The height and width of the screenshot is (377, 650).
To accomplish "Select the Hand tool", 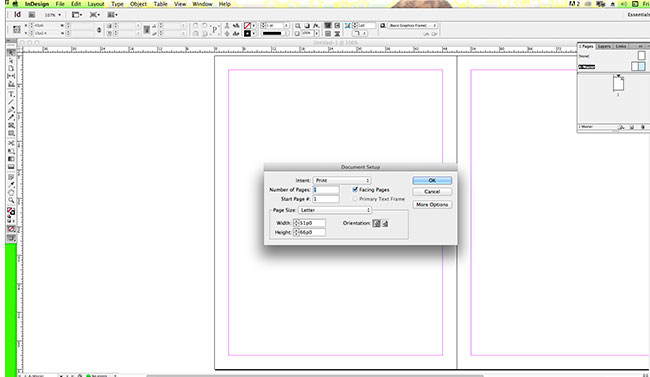I will [11, 192].
